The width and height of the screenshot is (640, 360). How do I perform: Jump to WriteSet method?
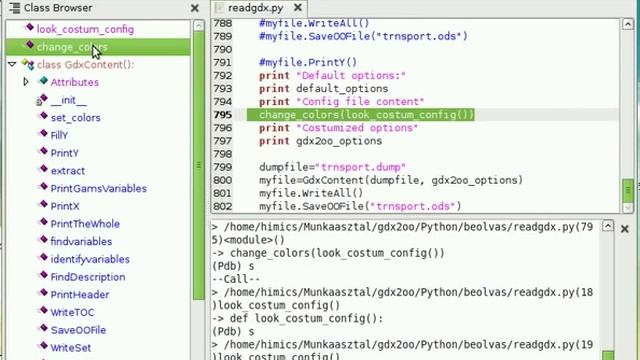tap(71, 348)
